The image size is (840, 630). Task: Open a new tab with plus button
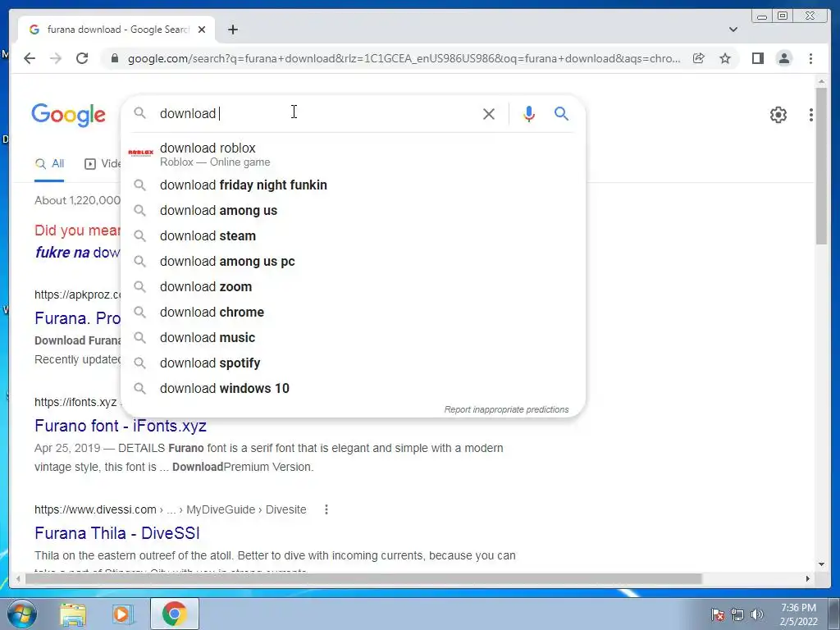tap(232, 30)
